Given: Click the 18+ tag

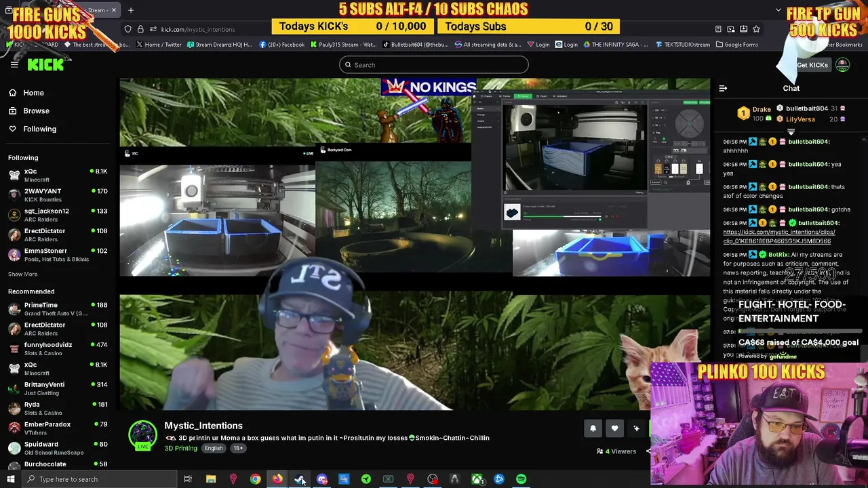Looking at the screenshot, I should click(238, 448).
